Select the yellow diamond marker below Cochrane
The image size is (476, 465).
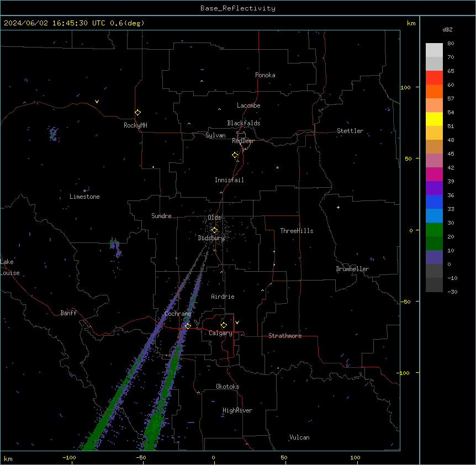[188, 326]
